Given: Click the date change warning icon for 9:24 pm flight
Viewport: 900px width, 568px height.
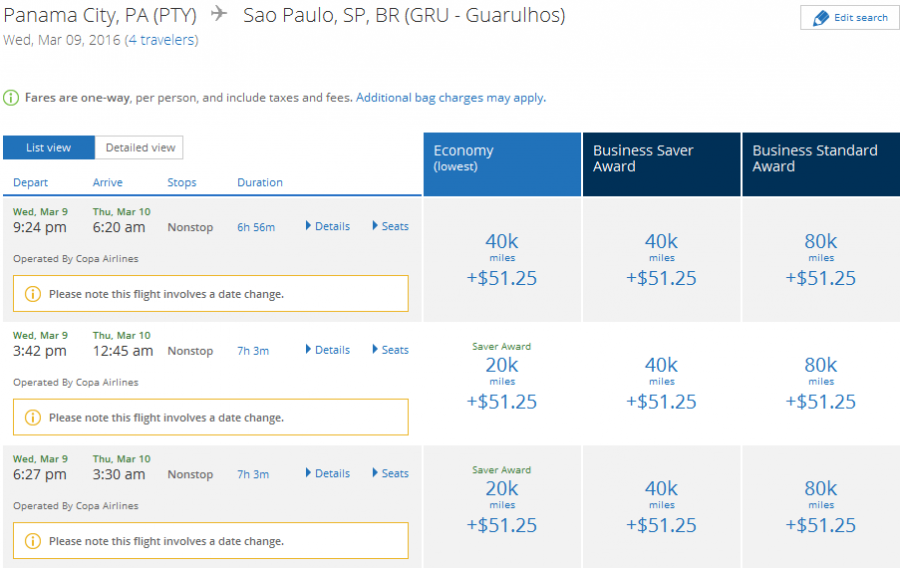Looking at the screenshot, I should tap(32, 294).
